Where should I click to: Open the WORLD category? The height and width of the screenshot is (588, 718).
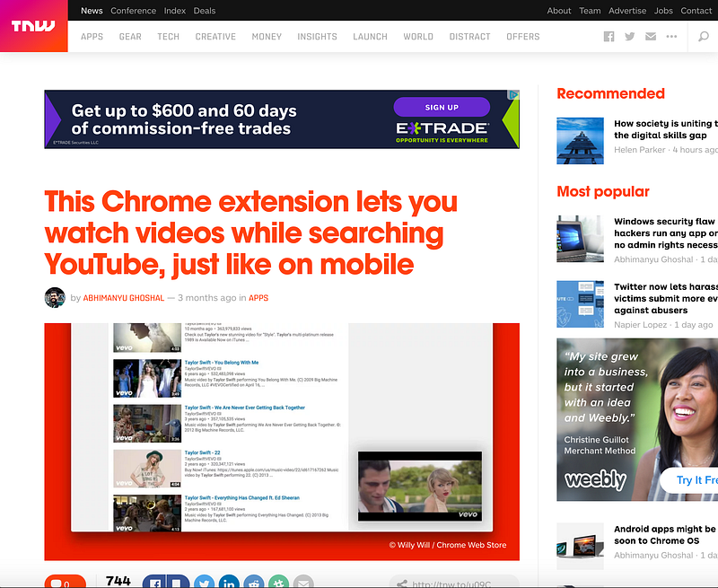point(418,37)
